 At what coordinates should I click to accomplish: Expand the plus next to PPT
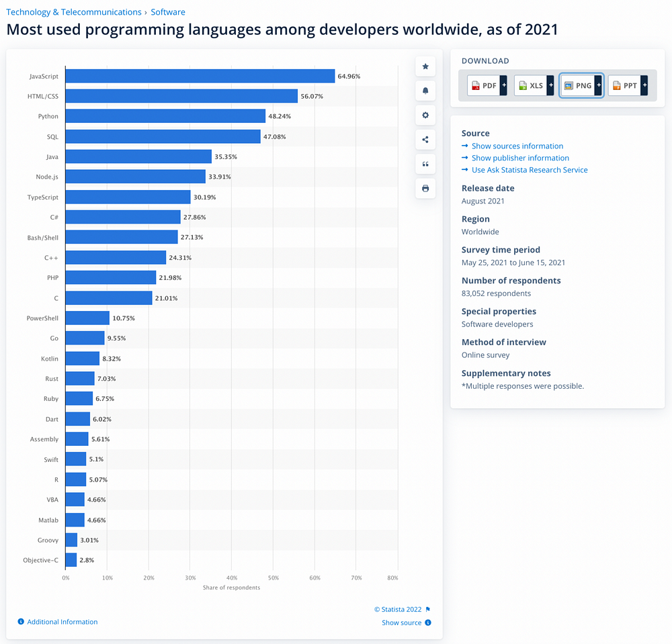(x=644, y=86)
